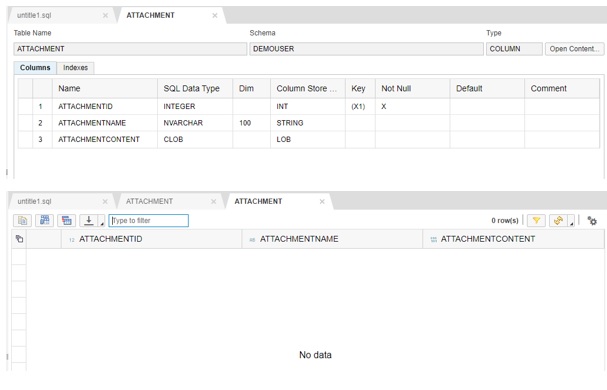Open the export dropdown arrow

tap(101, 221)
